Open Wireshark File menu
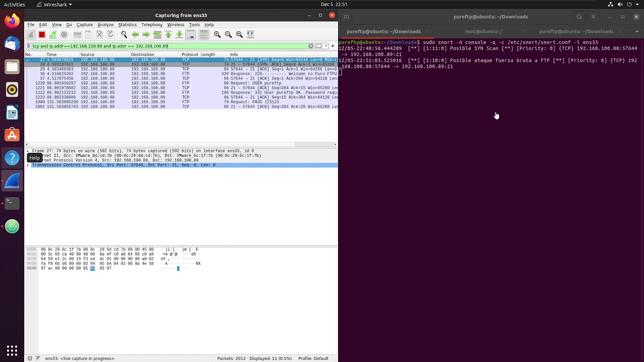The image size is (644, 362). coord(31,25)
